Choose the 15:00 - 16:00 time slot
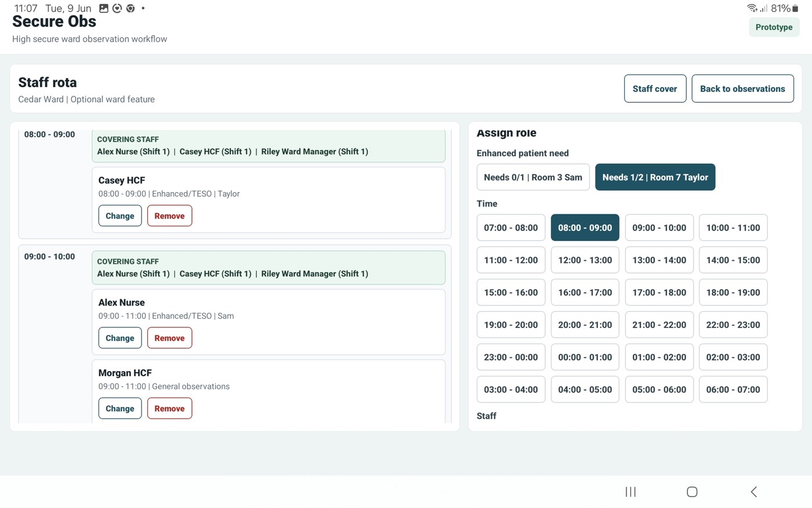 click(x=510, y=293)
